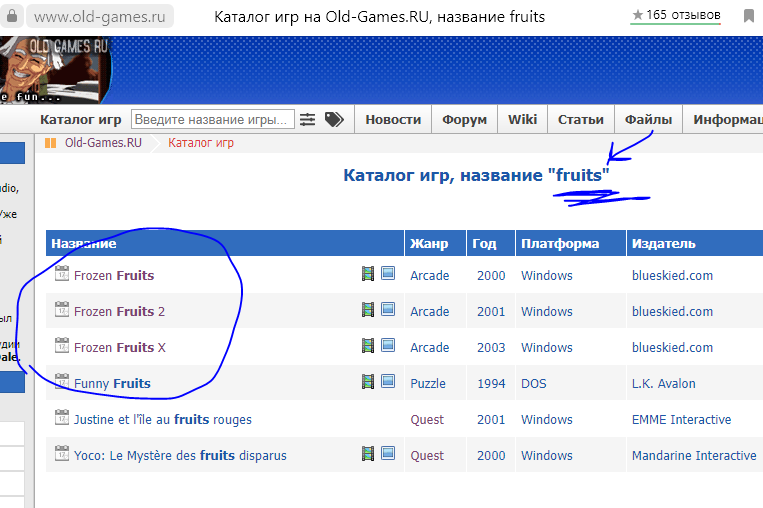This screenshot has width=763, height=508.
Task: Click the lock icon in address bar
Action: pos(11,16)
